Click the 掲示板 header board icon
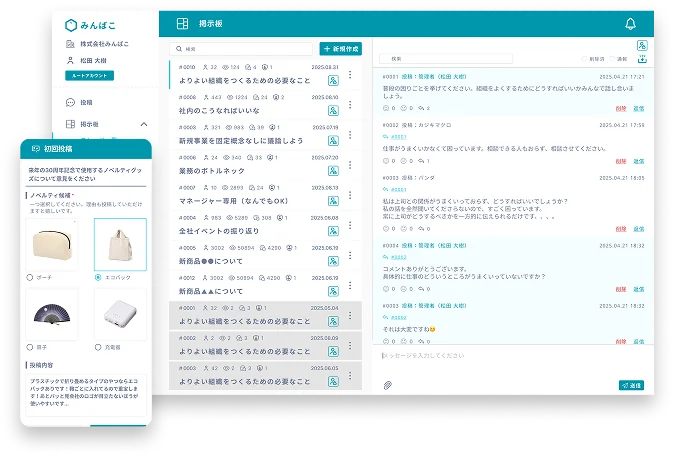Image resolution: width=674 pixels, height=457 pixels. pos(182,24)
